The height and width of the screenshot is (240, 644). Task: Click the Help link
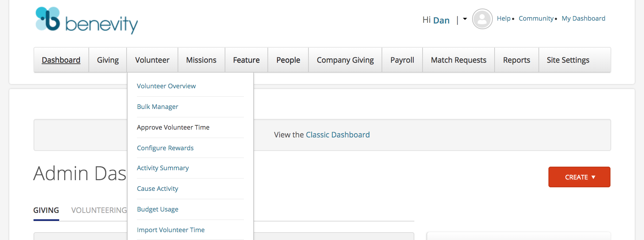504,19
